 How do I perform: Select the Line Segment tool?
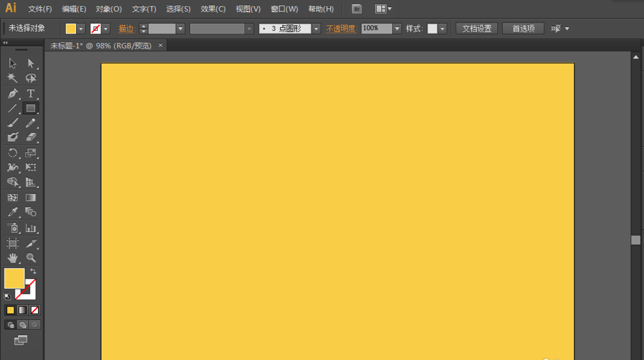click(x=12, y=108)
